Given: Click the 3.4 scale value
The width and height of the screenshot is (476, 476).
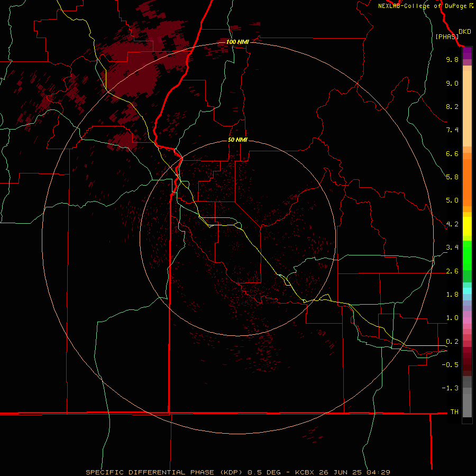Looking at the screenshot, I should coord(452,248).
